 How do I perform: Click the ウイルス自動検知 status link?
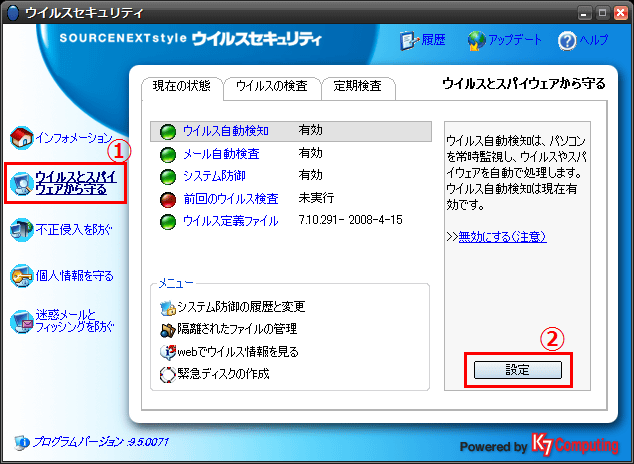(226, 131)
